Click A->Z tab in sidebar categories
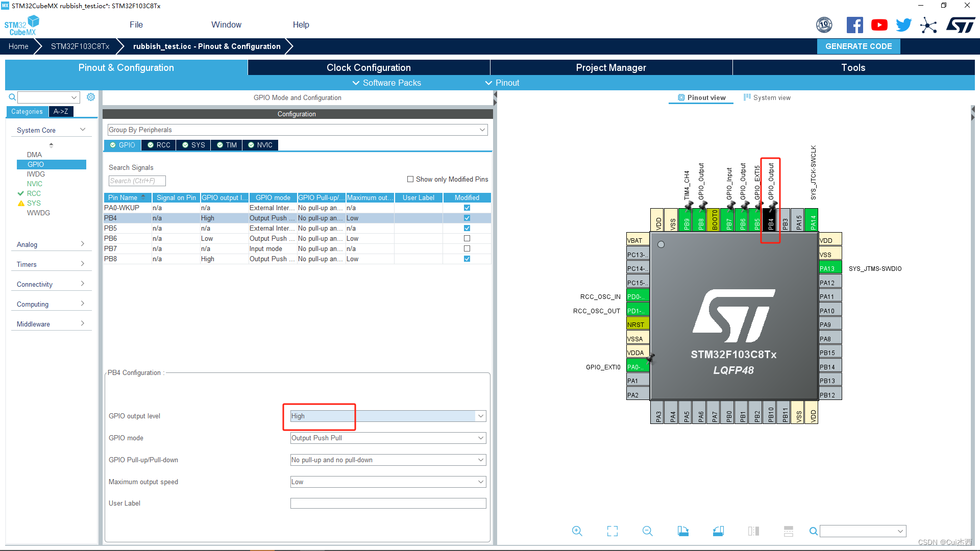Image resolution: width=980 pixels, height=551 pixels. click(x=59, y=111)
